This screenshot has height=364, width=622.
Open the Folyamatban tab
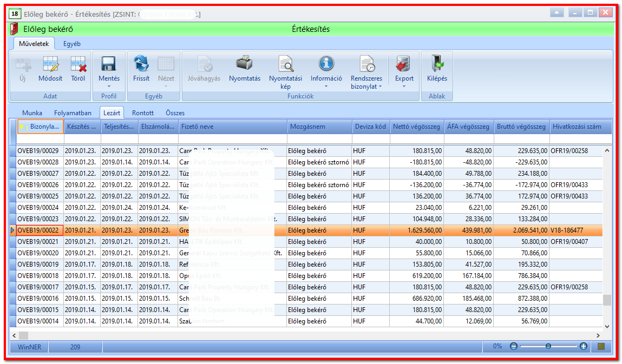click(x=73, y=113)
